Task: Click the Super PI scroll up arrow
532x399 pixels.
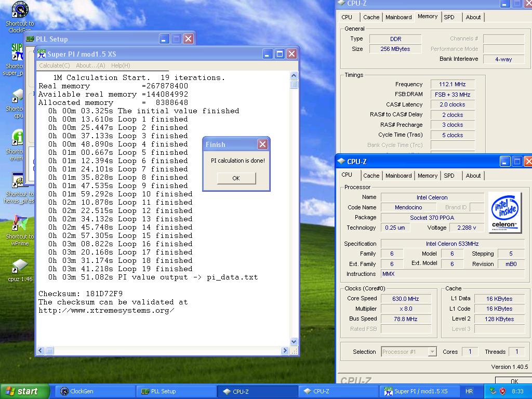Action: [x=294, y=75]
